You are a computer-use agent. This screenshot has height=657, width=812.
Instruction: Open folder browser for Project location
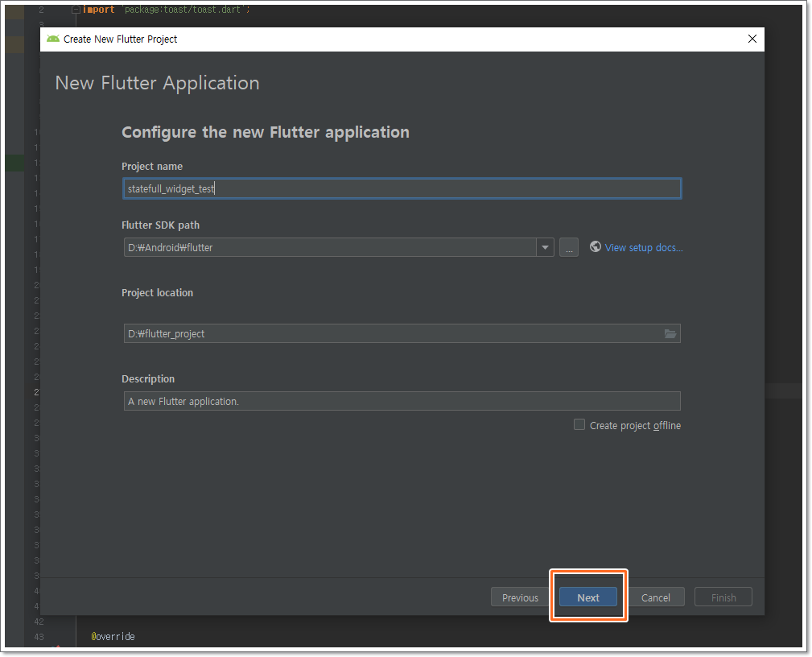point(670,333)
